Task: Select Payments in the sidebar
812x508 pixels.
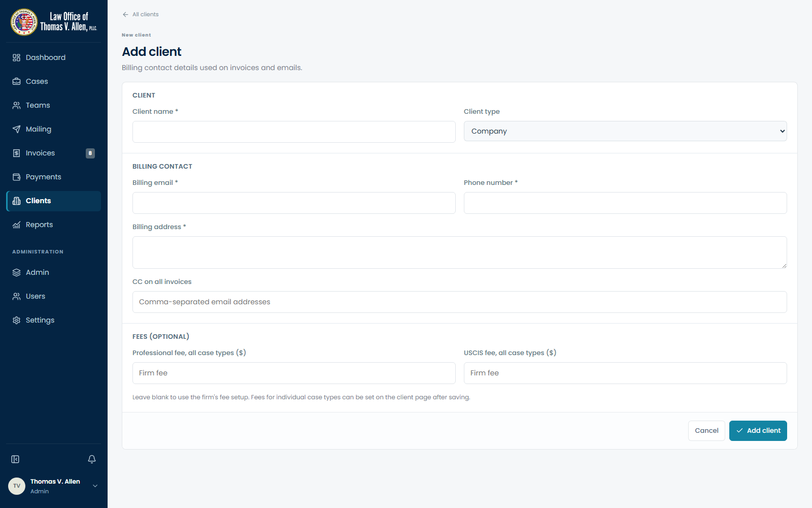Action: tap(54, 177)
